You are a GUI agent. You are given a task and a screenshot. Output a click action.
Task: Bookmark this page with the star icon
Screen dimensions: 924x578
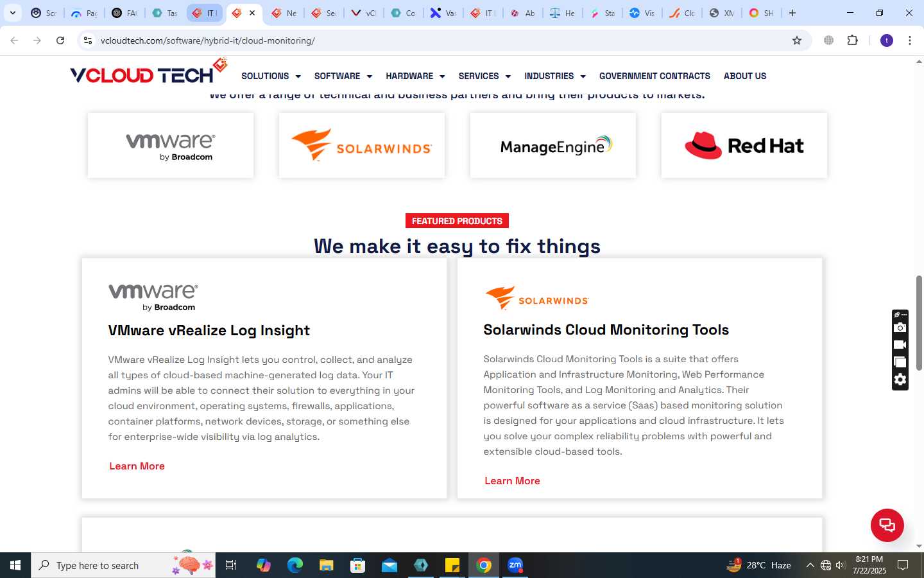click(x=797, y=40)
